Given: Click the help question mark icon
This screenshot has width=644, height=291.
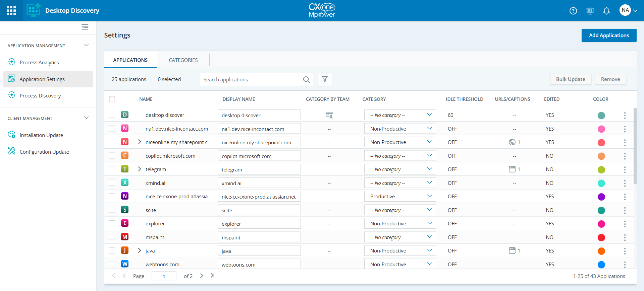Looking at the screenshot, I should pos(573,11).
